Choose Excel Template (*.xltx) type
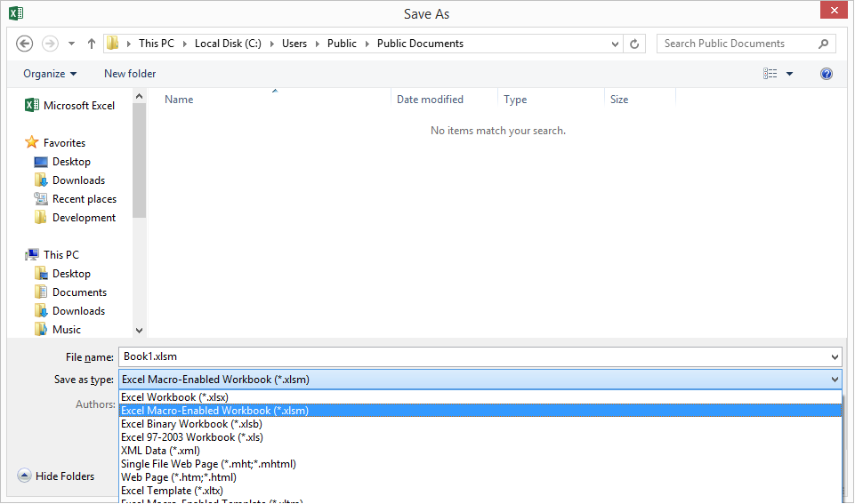855x504 pixels. [x=480, y=491]
